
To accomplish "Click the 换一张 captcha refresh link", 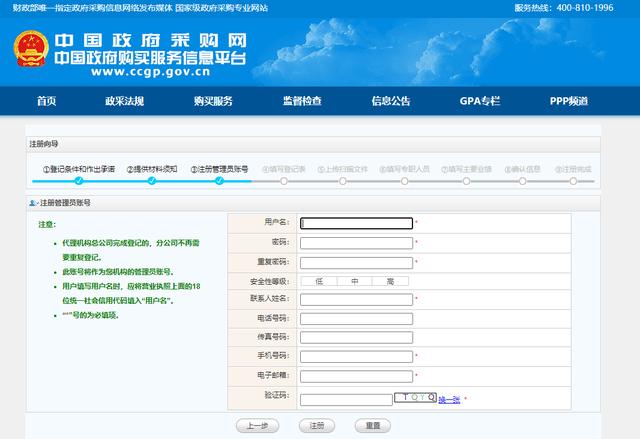I will tap(449, 400).
